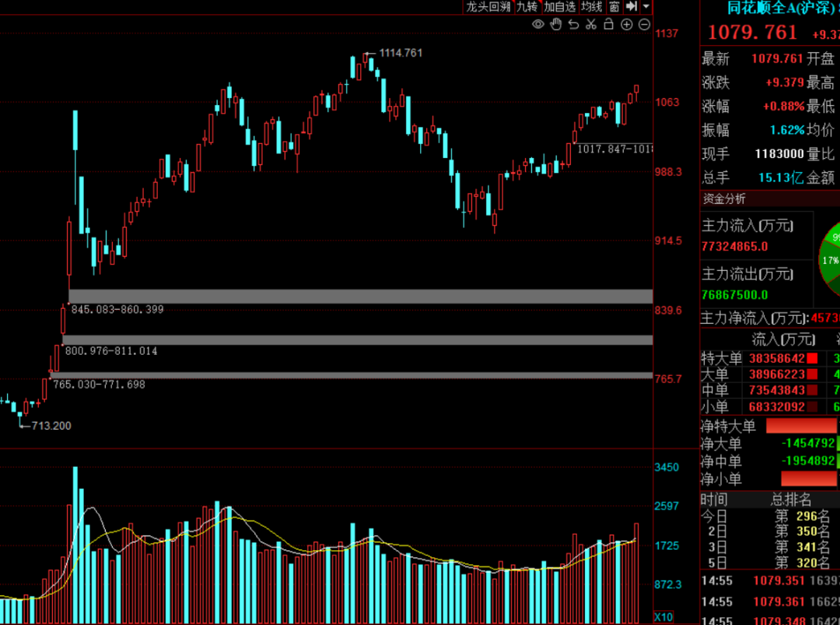The height and width of the screenshot is (625, 840).
Task: Open the toolbar dropdown arrow
Action: (x=646, y=6)
